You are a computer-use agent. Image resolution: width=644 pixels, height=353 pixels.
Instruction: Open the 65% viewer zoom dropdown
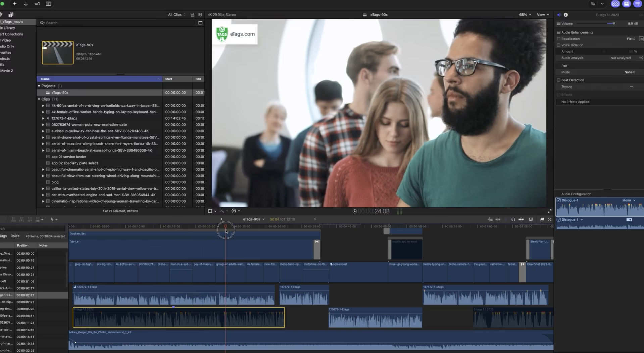pos(525,15)
